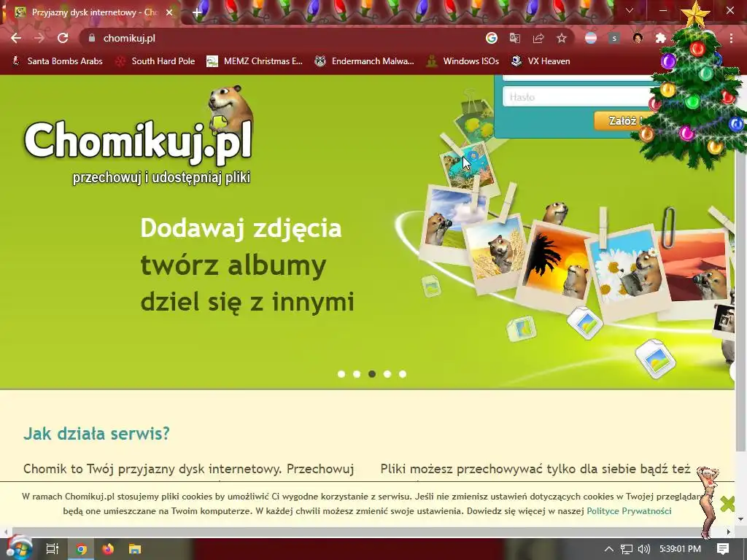The width and height of the screenshot is (747, 560).
Task: Open Windows Start button
Action: point(18,548)
